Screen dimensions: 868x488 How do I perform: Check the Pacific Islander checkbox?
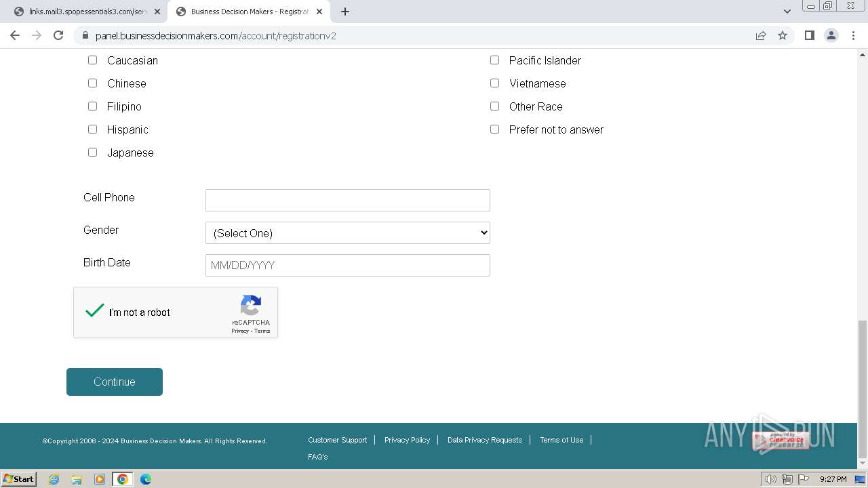tap(494, 60)
